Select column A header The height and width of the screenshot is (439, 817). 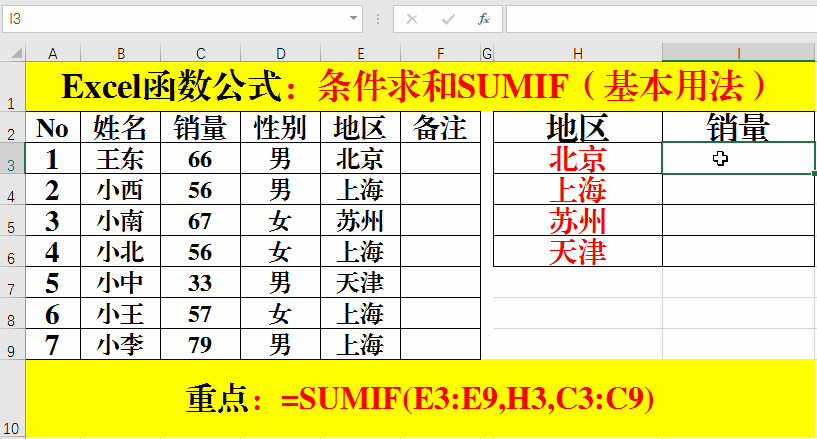(x=53, y=53)
